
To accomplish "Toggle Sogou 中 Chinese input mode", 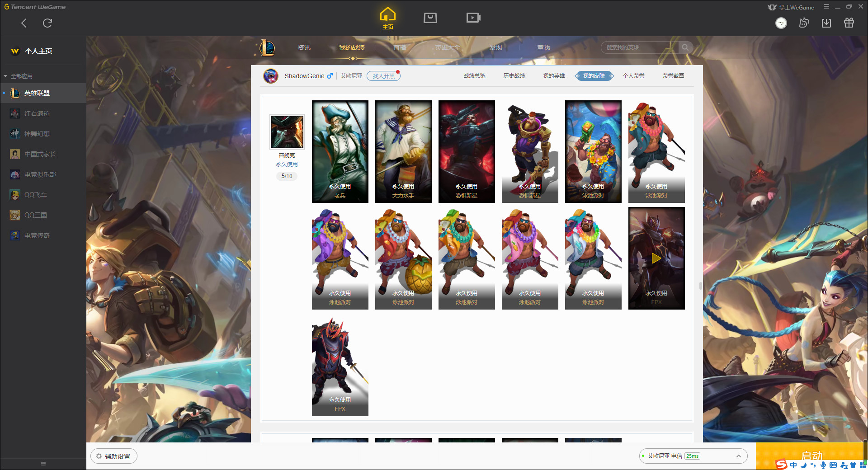I will [793, 465].
